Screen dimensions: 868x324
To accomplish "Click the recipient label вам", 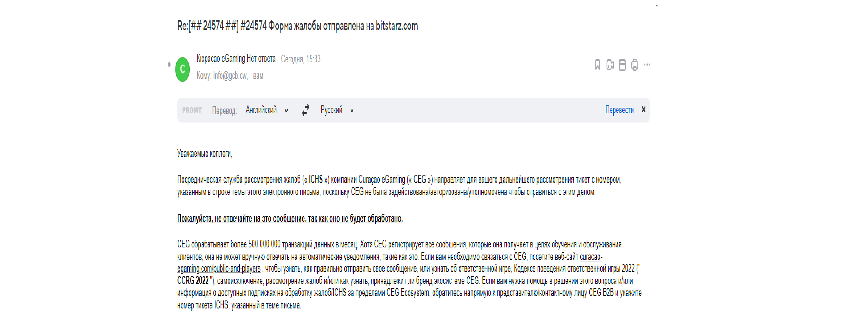I will pyautogui.click(x=258, y=76).
